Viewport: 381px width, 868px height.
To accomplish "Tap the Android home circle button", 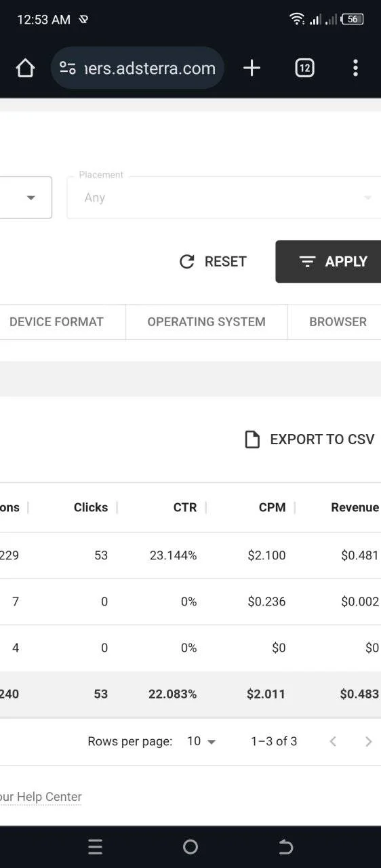I will coord(190,847).
